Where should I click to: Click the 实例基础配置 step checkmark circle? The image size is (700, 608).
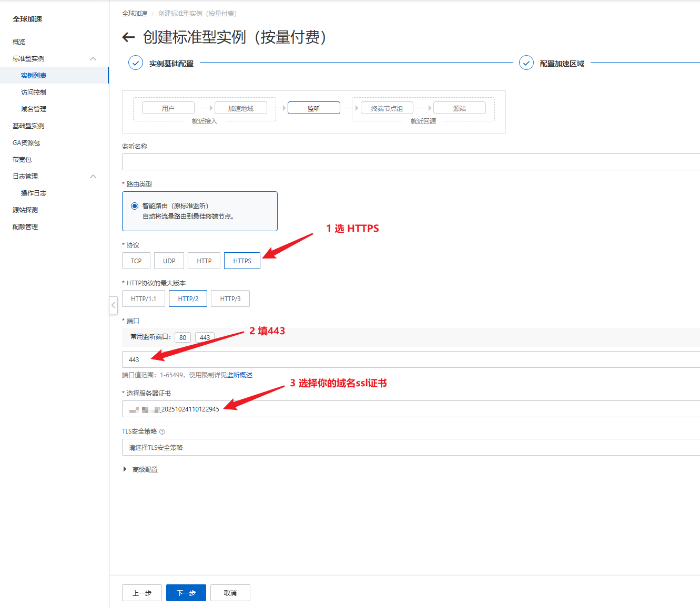click(x=136, y=63)
